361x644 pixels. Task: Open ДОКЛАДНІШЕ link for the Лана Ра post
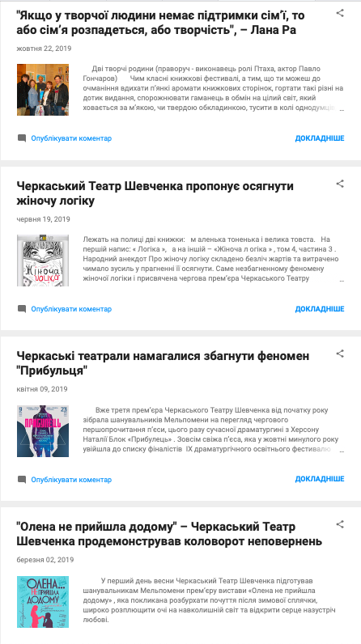point(320,138)
